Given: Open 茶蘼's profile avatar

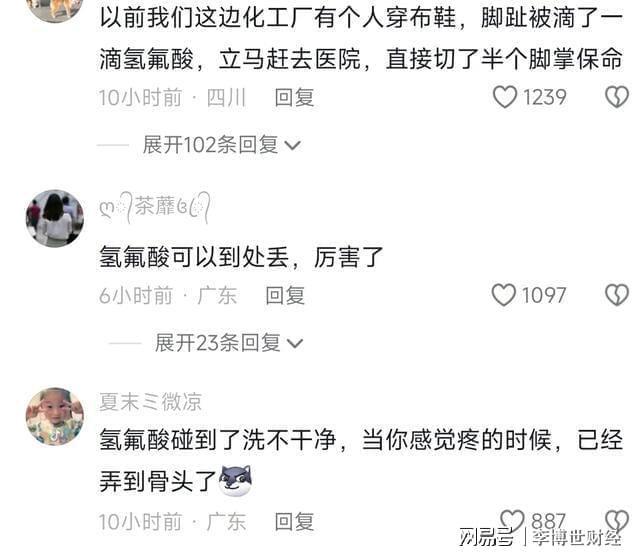Looking at the screenshot, I should click(x=55, y=218).
